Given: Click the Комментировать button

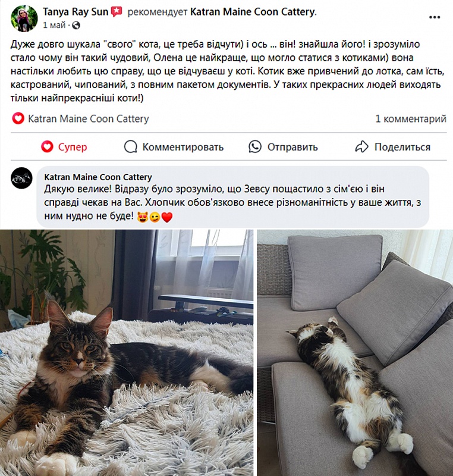Looking at the screenshot, I should click(174, 147).
